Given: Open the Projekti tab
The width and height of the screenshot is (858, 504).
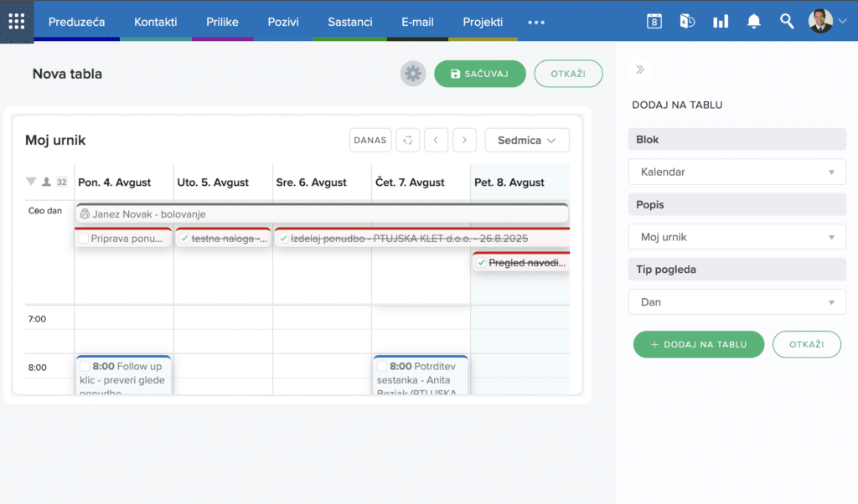Looking at the screenshot, I should coord(483,22).
